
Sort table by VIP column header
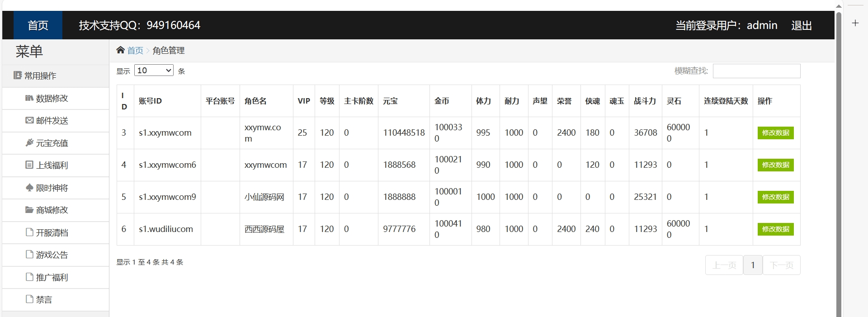304,101
